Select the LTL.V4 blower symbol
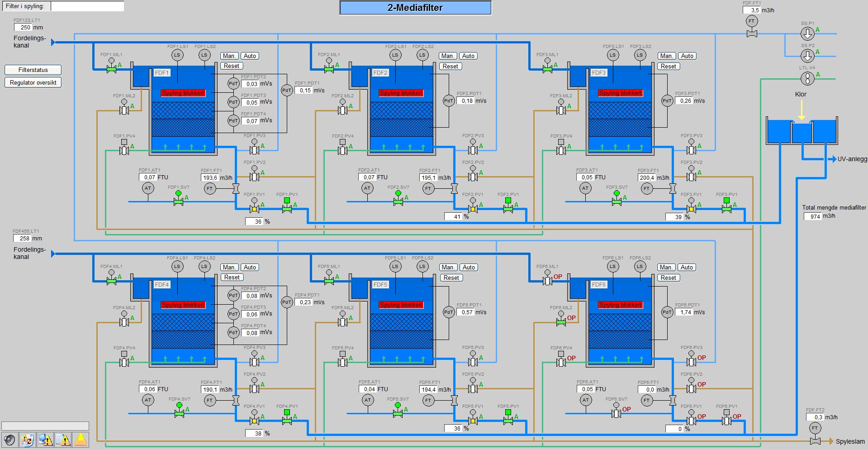 pyautogui.click(x=807, y=78)
